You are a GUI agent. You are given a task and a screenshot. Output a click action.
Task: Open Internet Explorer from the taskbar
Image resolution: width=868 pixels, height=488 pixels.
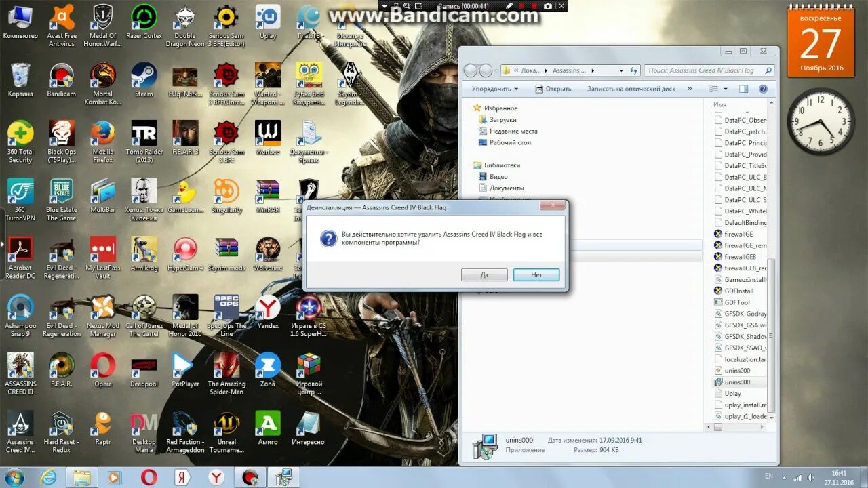pyautogui.click(x=49, y=477)
